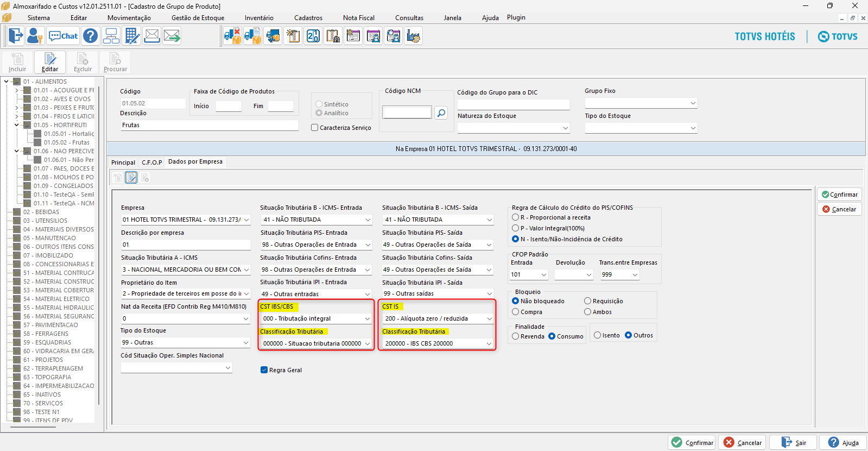868x451 pixels.
Task: Open the Gestão de Estoque menu
Action: pyautogui.click(x=198, y=18)
